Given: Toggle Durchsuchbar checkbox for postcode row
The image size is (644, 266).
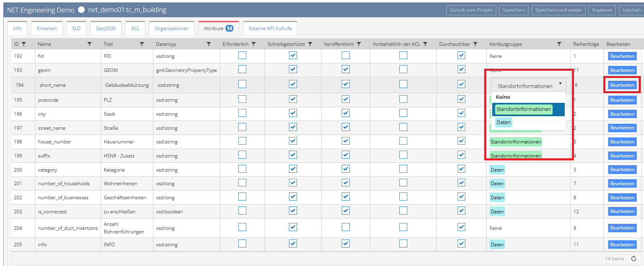Looking at the screenshot, I should click(x=461, y=99).
